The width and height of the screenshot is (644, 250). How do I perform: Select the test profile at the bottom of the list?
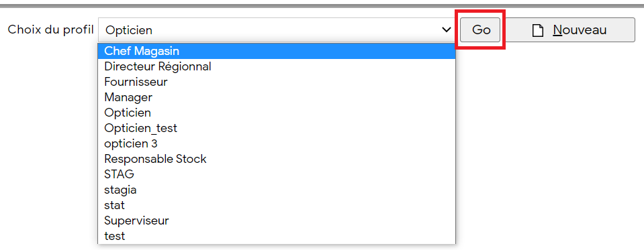tap(277, 237)
